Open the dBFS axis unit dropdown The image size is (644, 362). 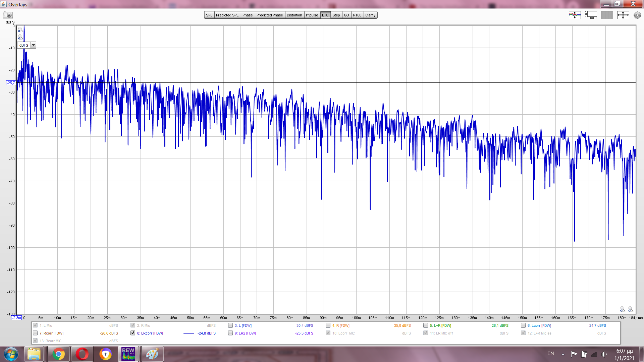[x=33, y=45]
